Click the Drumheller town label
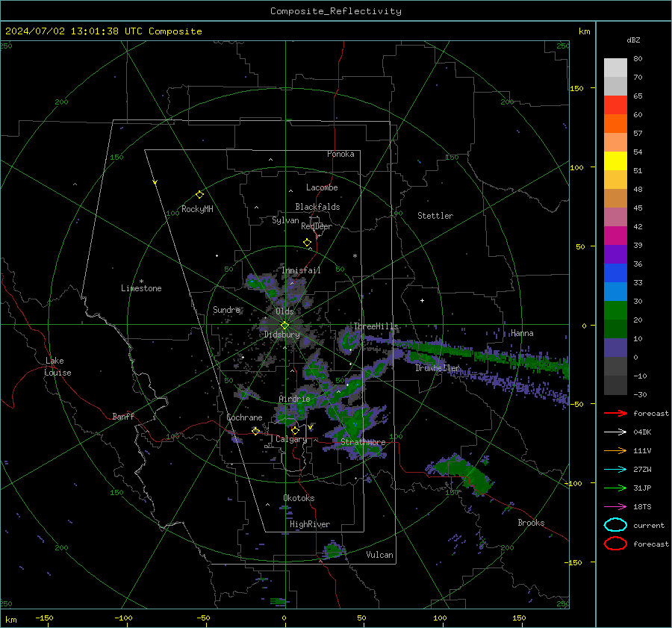672x628 pixels. click(x=438, y=368)
